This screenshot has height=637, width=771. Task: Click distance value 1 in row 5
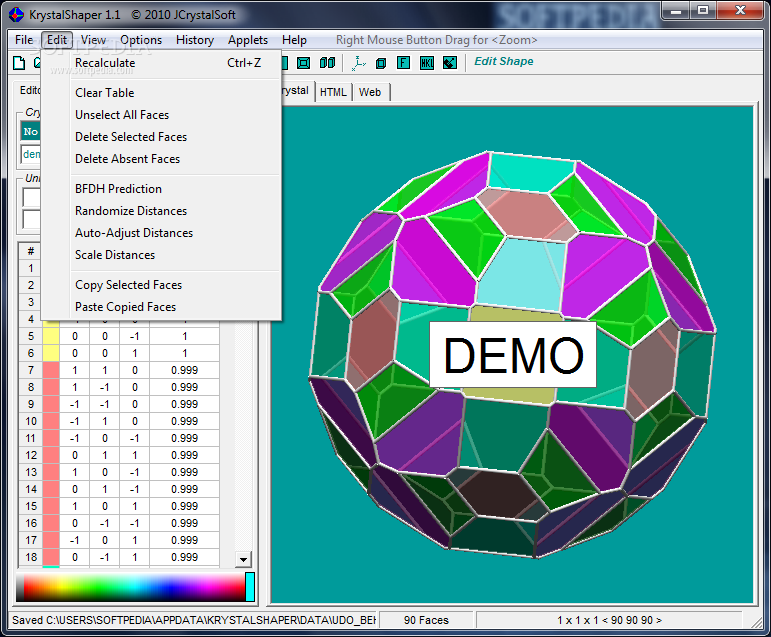click(184, 336)
